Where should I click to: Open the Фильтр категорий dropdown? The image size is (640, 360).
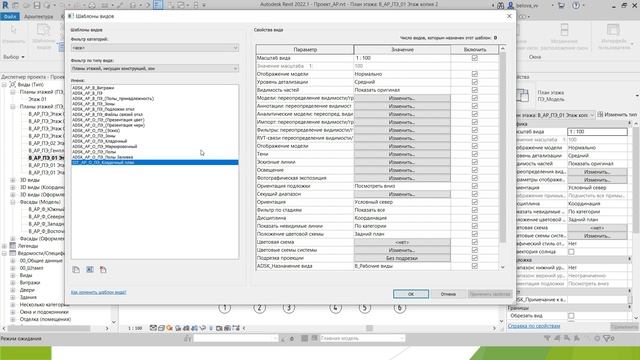(x=155, y=48)
